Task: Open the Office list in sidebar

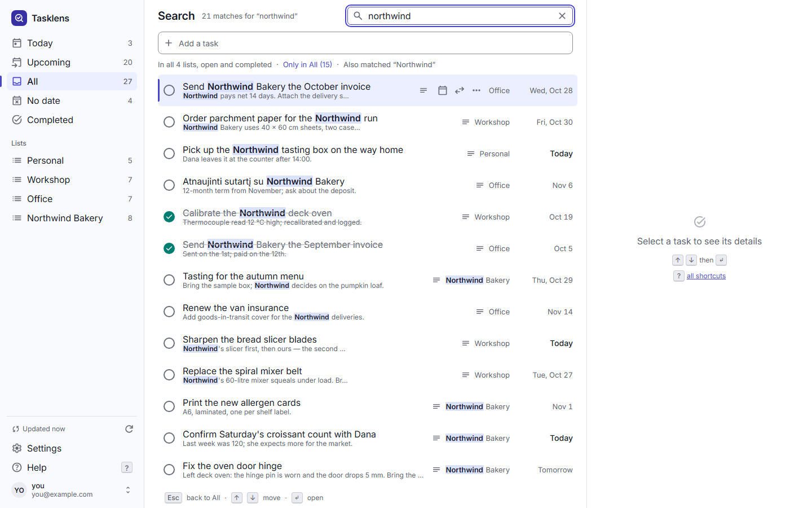Action: pos(72,199)
